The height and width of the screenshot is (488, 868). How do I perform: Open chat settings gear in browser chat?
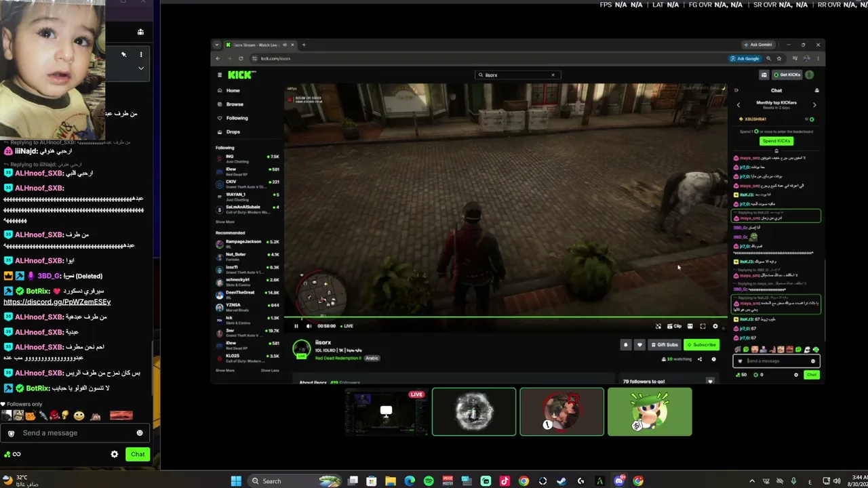pos(796,375)
